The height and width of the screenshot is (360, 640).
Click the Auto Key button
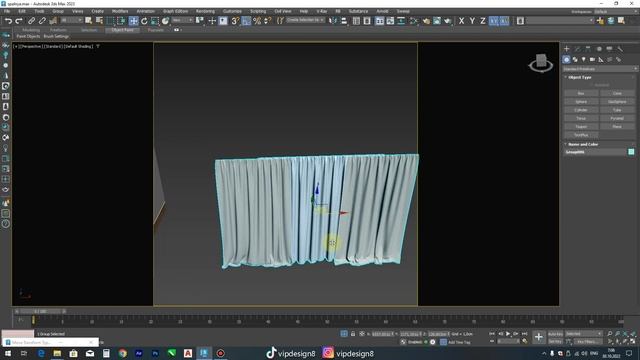pyautogui.click(x=555, y=334)
